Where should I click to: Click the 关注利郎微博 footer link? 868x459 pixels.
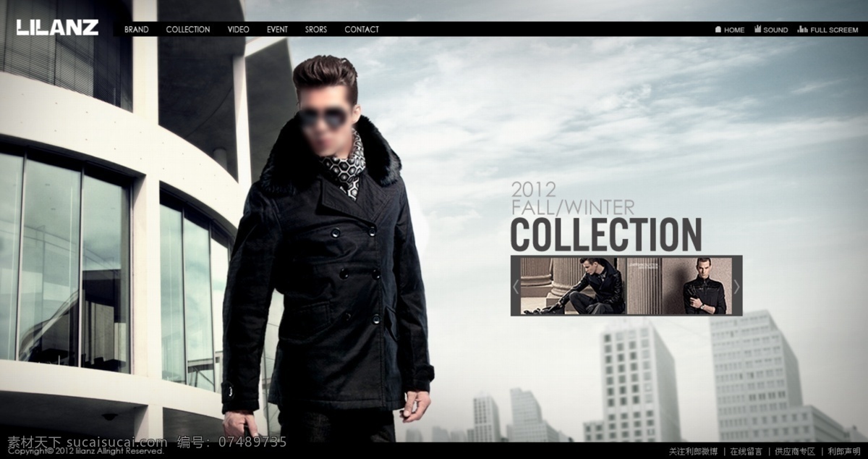coord(693,452)
